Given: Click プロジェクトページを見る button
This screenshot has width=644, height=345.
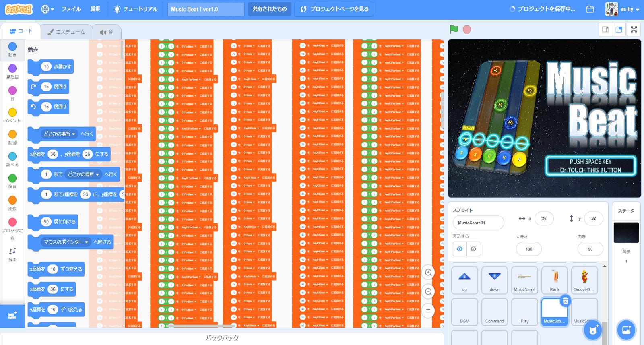Looking at the screenshot, I should 334,9.
